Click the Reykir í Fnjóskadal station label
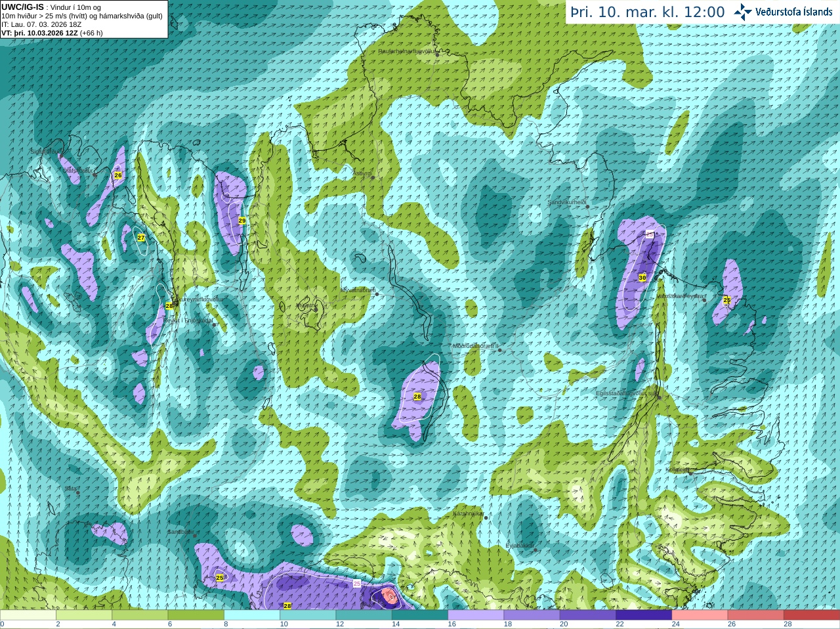 (189, 320)
